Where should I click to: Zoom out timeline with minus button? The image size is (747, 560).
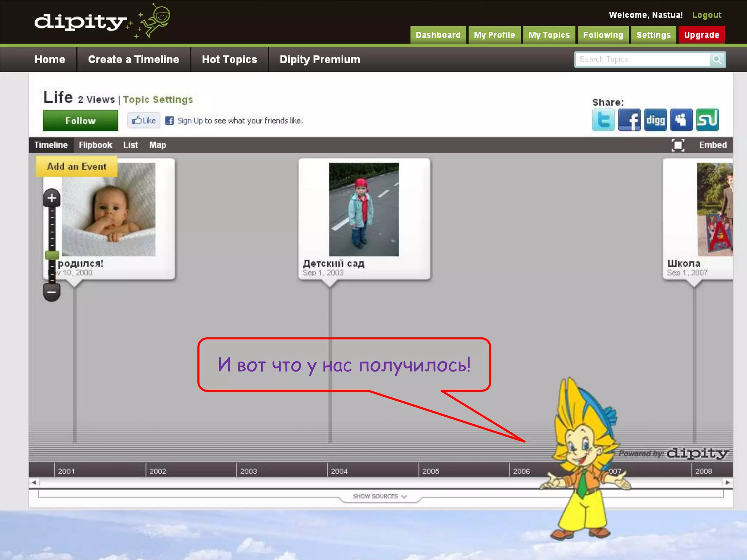point(52,292)
